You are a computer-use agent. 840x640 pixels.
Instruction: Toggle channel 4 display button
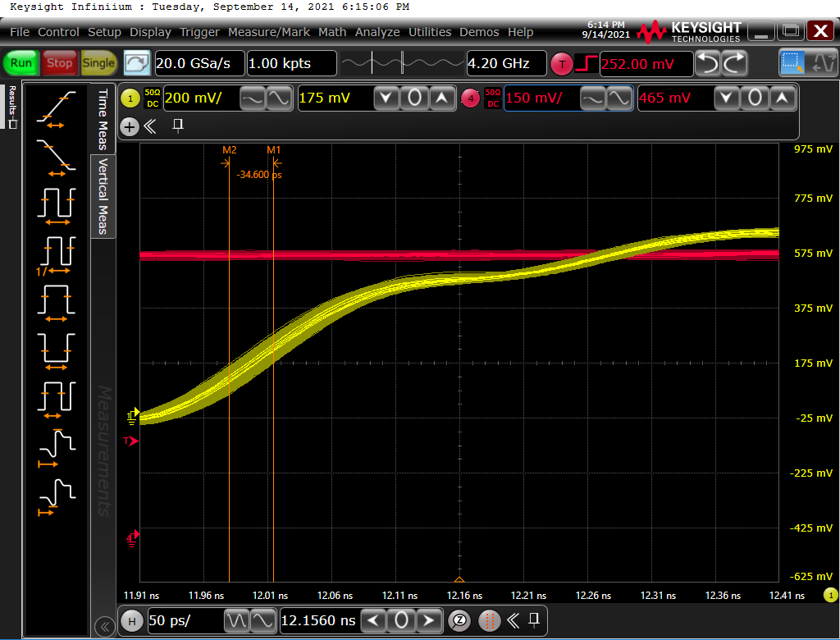pos(470,98)
